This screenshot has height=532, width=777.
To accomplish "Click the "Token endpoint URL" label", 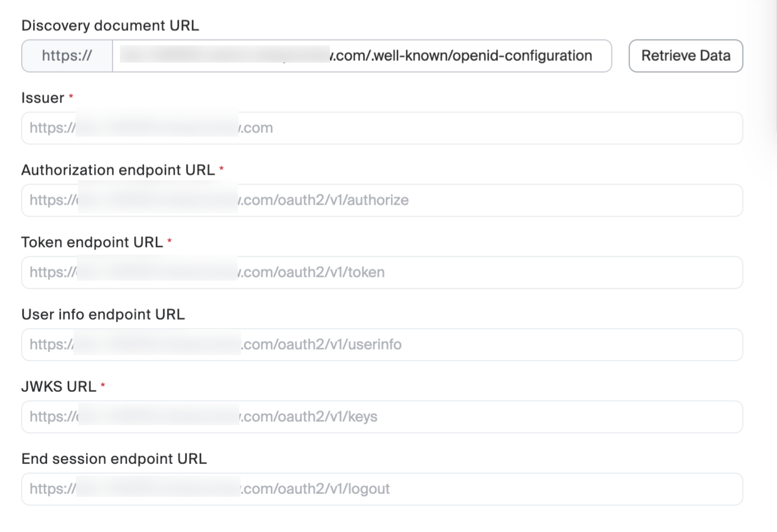I will pos(92,242).
